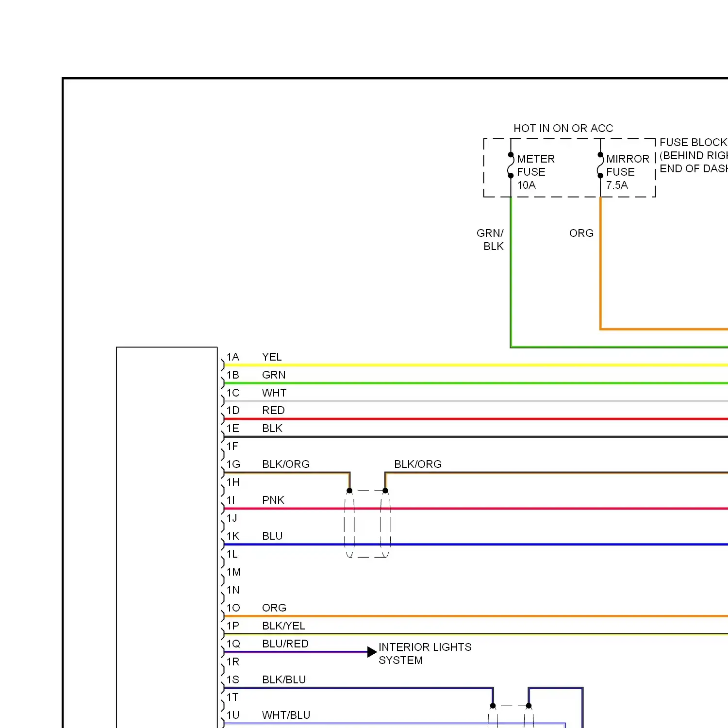The height and width of the screenshot is (728, 728).
Task: Click the RED wire color label
Action: click(x=273, y=411)
